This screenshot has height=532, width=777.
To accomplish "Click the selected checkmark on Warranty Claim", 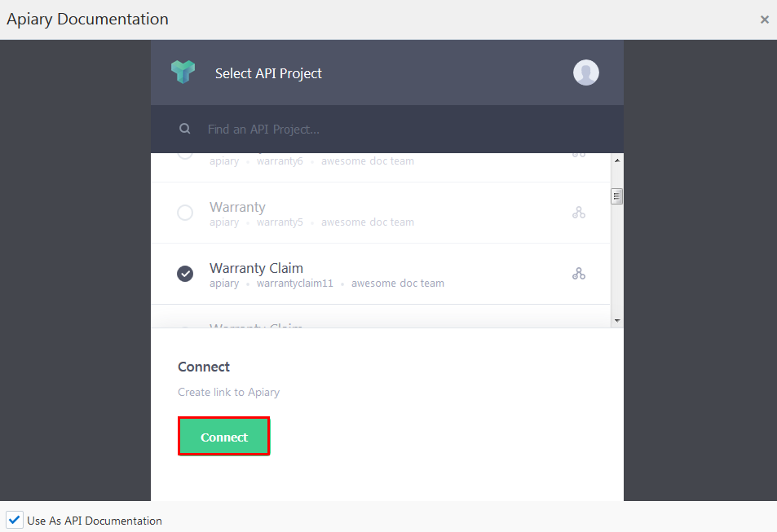I will [184, 273].
